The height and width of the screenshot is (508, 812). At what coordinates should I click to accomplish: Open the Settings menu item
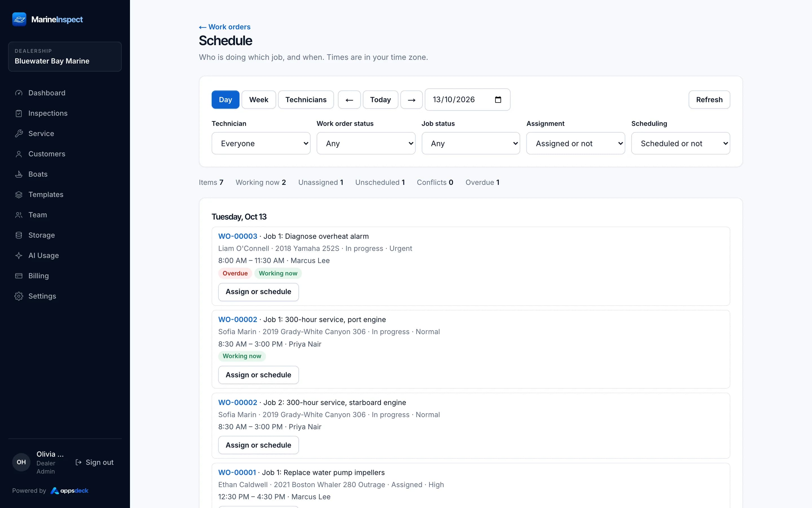[x=65, y=296]
